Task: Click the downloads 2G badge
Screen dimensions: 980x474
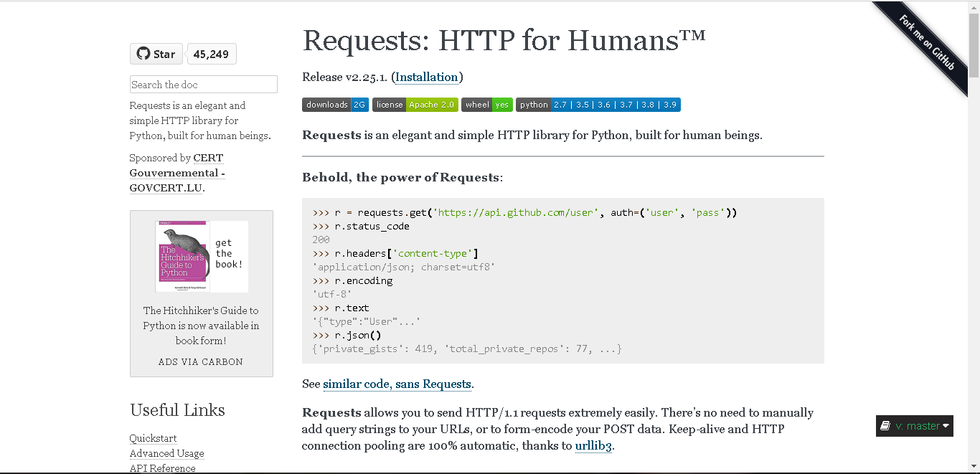Action: (335, 105)
